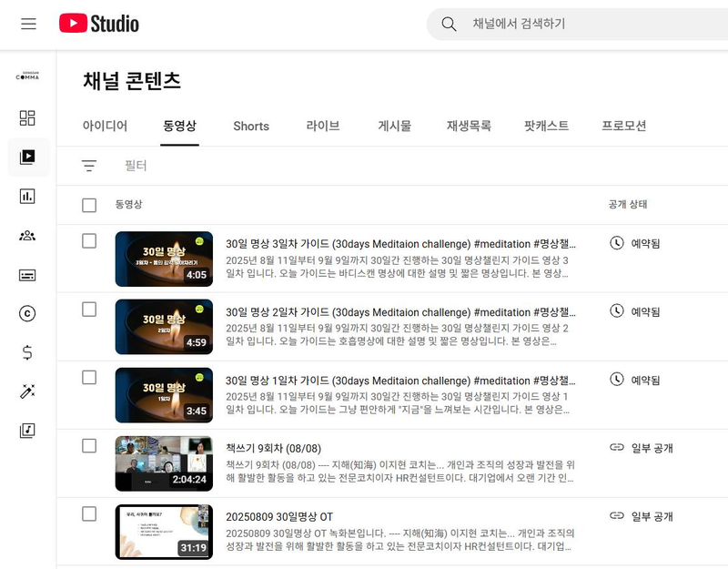The width and height of the screenshot is (728, 569).
Task: Open title link 책쓰기 9회차 (08/08)
Action: point(274,449)
